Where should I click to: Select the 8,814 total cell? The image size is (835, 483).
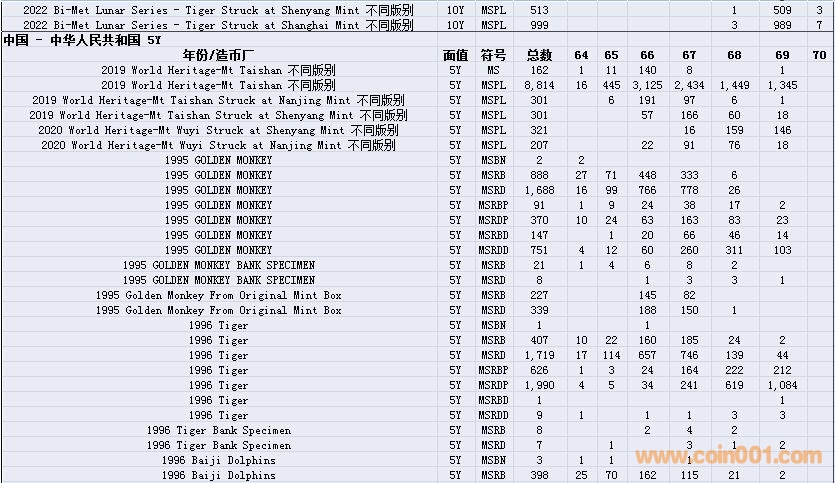click(539, 85)
